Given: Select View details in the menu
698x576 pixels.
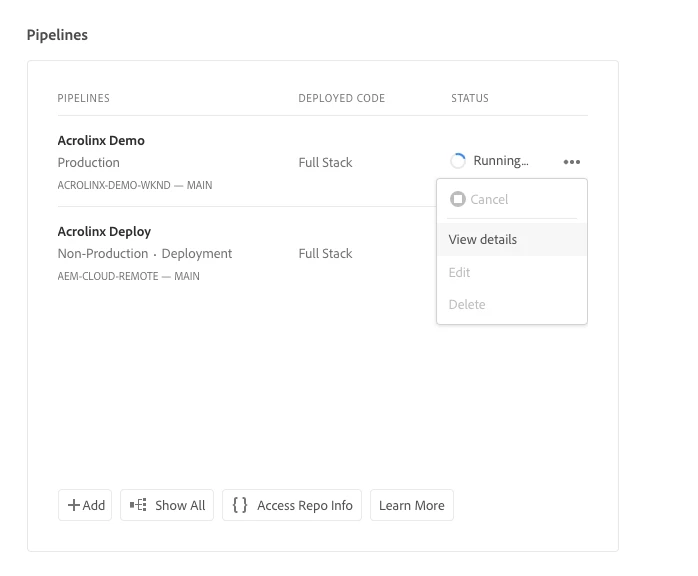Looking at the screenshot, I should 512,239.
